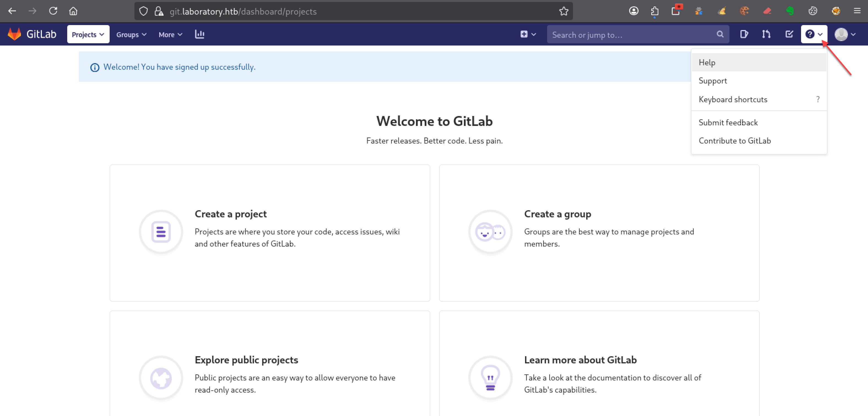Screen dimensions: 868x416
Task: Open the Create a project card
Action: tap(270, 233)
